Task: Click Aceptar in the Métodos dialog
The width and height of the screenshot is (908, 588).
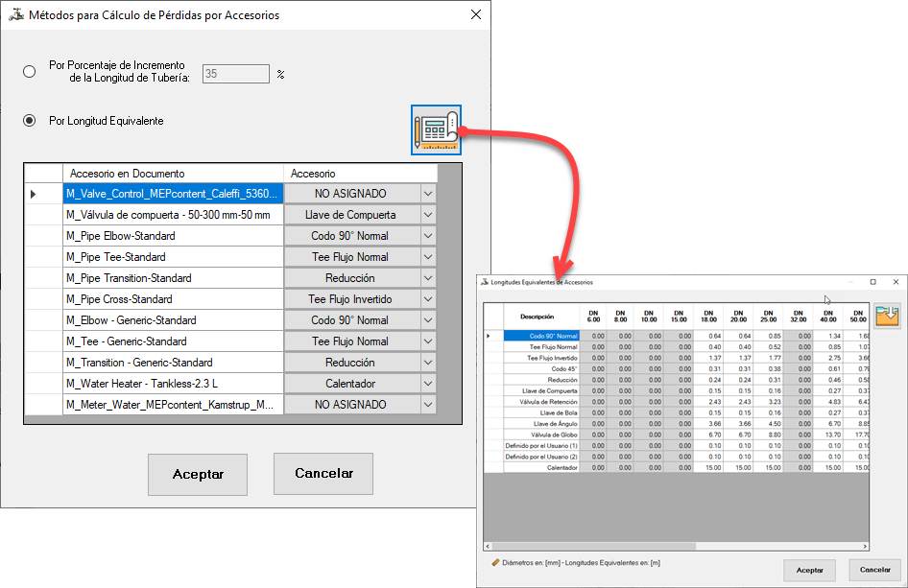Action: (198, 475)
